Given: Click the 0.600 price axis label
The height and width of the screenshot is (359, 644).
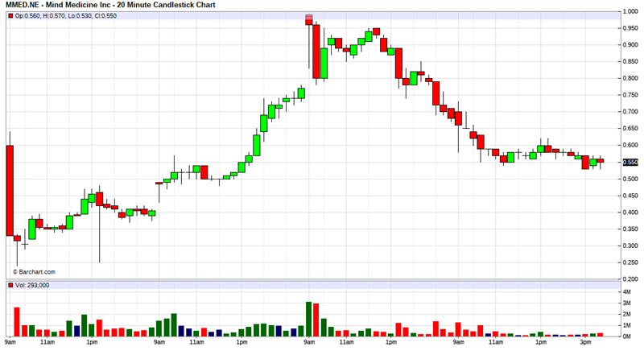Looking at the screenshot, I should (x=630, y=145).
